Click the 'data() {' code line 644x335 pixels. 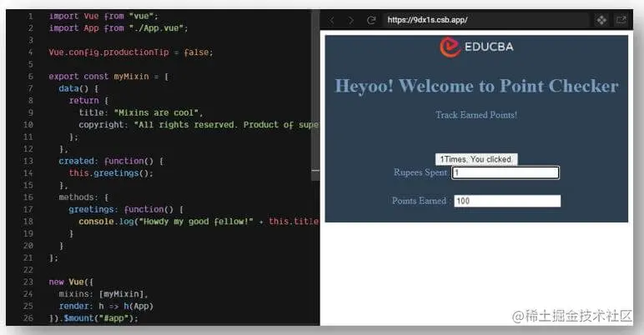coord(78,88)
